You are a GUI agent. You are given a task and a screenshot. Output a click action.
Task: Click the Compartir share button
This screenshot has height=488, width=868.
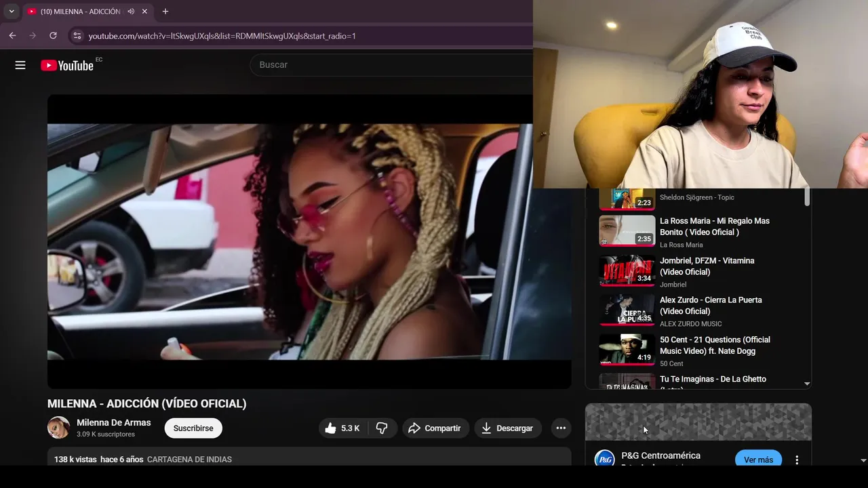(x=435, y=428)
